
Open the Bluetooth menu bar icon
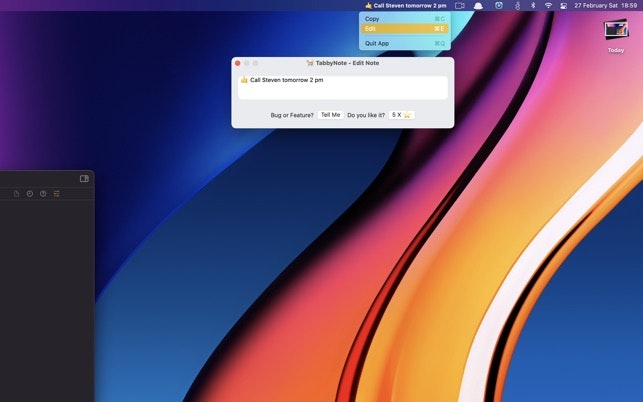[533, 6]
